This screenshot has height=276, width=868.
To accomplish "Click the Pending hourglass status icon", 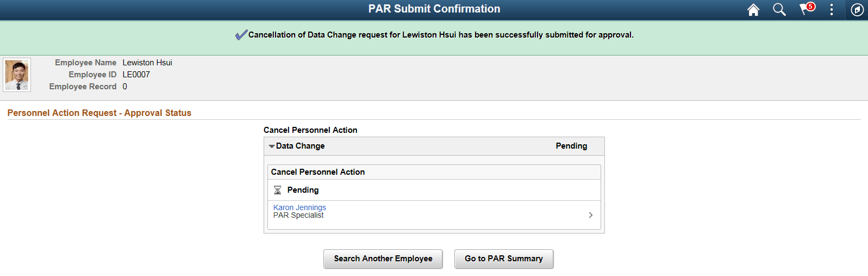I will click(x=277, y=190).
